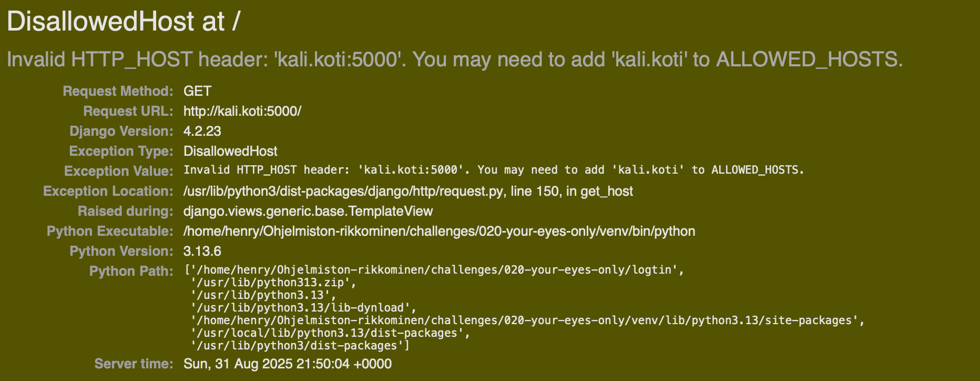The image size is (980, 381).
Task: Click the DisallowedHost exception type value
Action: point(230,151)
